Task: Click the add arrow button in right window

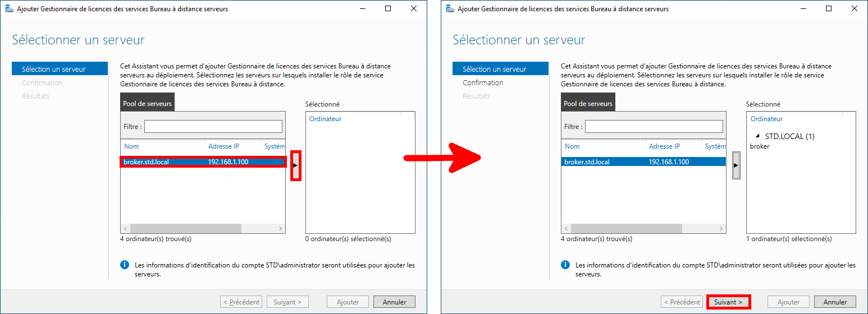Action: click(x=736, y=165)
